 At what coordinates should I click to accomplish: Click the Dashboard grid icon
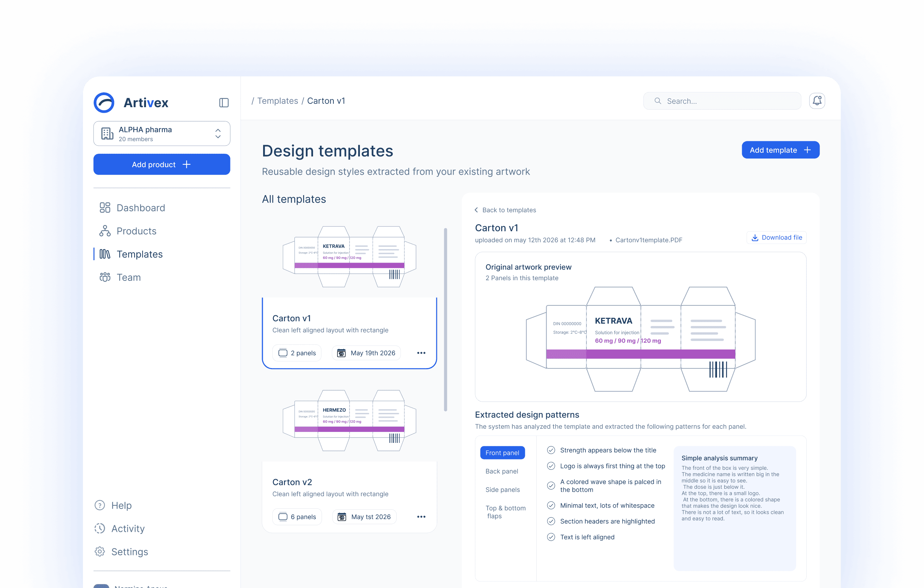click(x=105, y=208)
